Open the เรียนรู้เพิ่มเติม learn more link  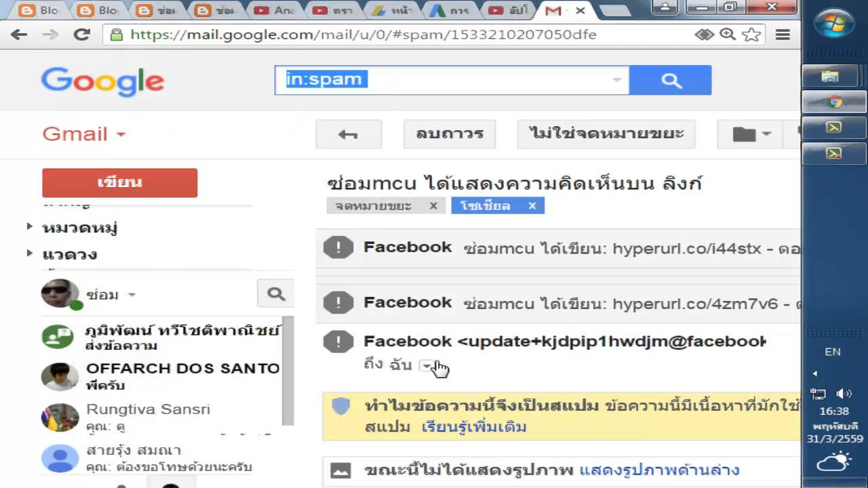[x=474, y=427]
